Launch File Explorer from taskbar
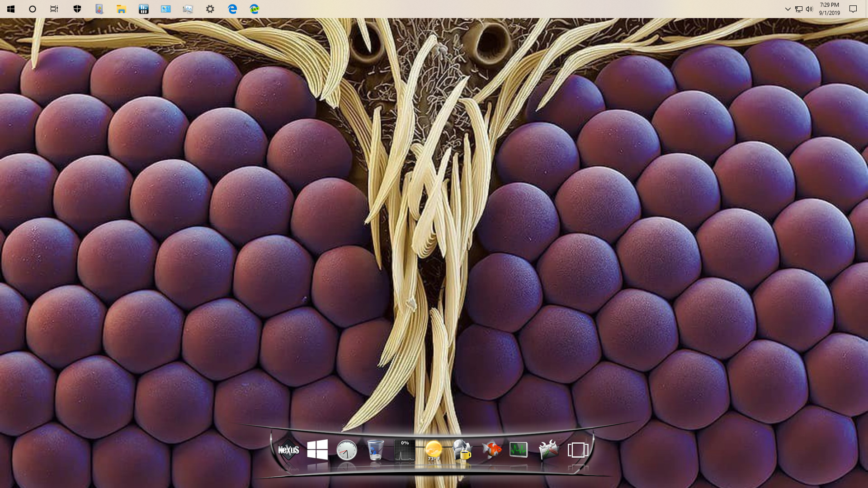This screenshot has height=488, width=868. coord(121,9)
